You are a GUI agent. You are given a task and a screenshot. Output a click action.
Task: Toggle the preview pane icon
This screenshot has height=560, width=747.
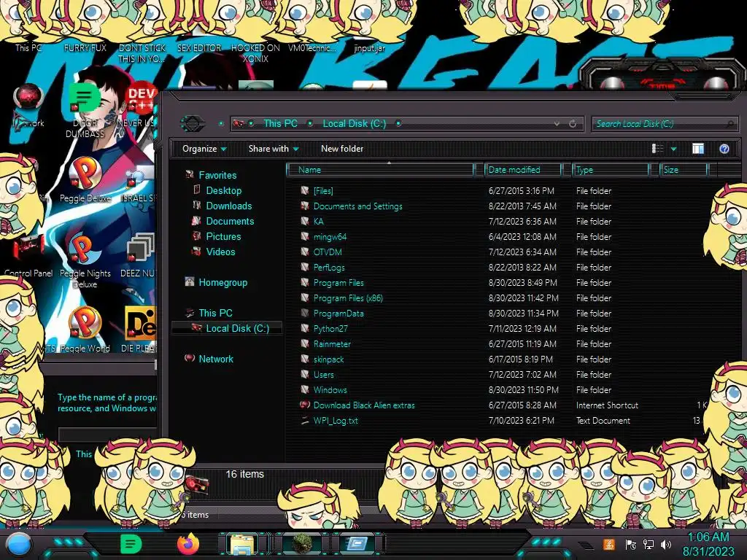[698, 149]
